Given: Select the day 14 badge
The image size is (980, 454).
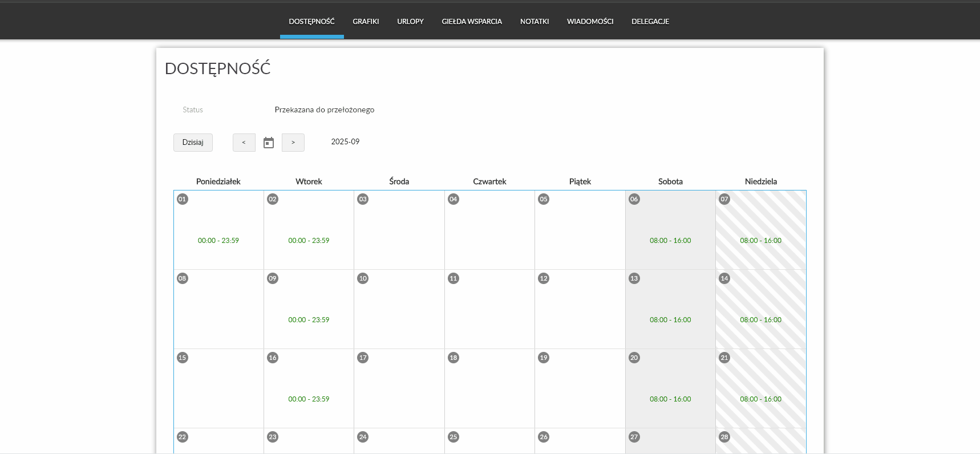Looking at the screenshot, I should click(724, 278).
